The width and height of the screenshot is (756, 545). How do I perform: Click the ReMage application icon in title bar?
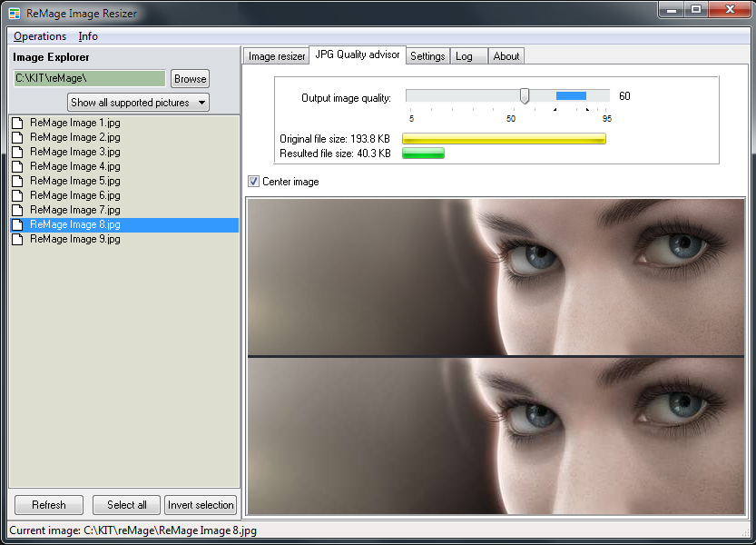tap(14, 13)
